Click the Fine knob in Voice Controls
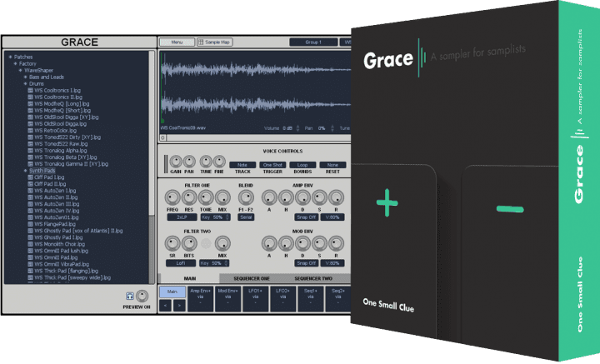The width and height of the screenshot is (600, 364). pyautogui.click(x=219, y=162)
